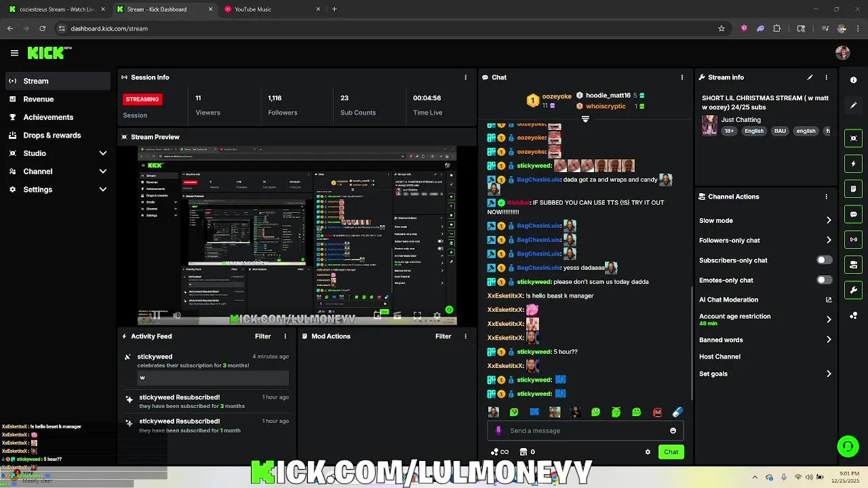868x488 pixels.
Task: Click the Mod Actions Filter button
Action: (443, 336)
